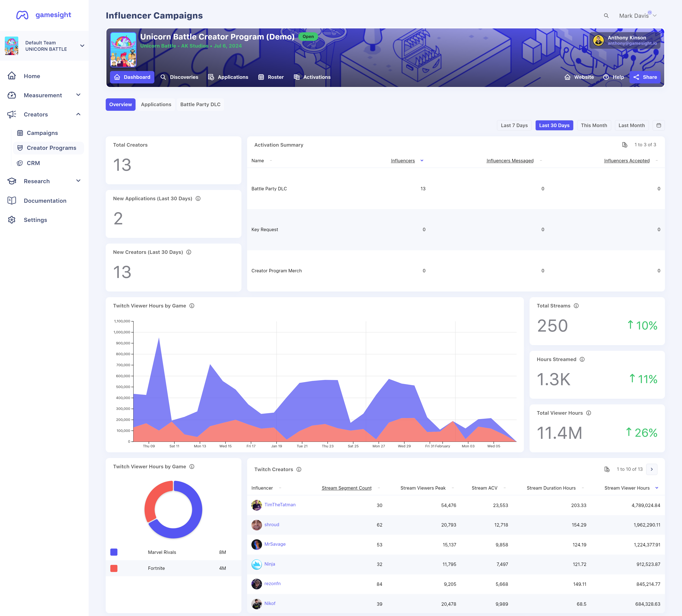The image size is (682, 616).
Task: Open the custom date range calendar icon
Action: point(658,126)
